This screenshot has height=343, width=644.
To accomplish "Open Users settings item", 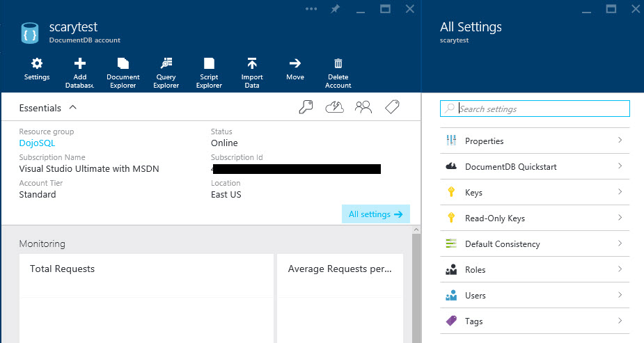I will (535, 296).
